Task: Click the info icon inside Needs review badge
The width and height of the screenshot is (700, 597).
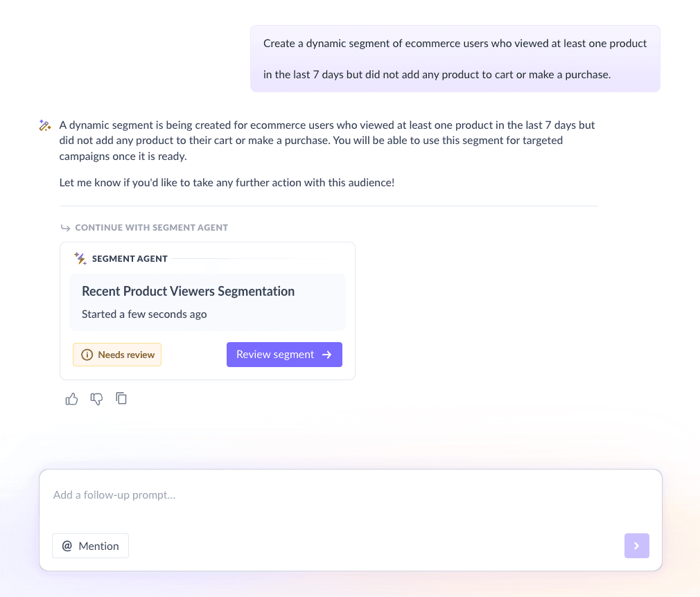Action: 87,354
